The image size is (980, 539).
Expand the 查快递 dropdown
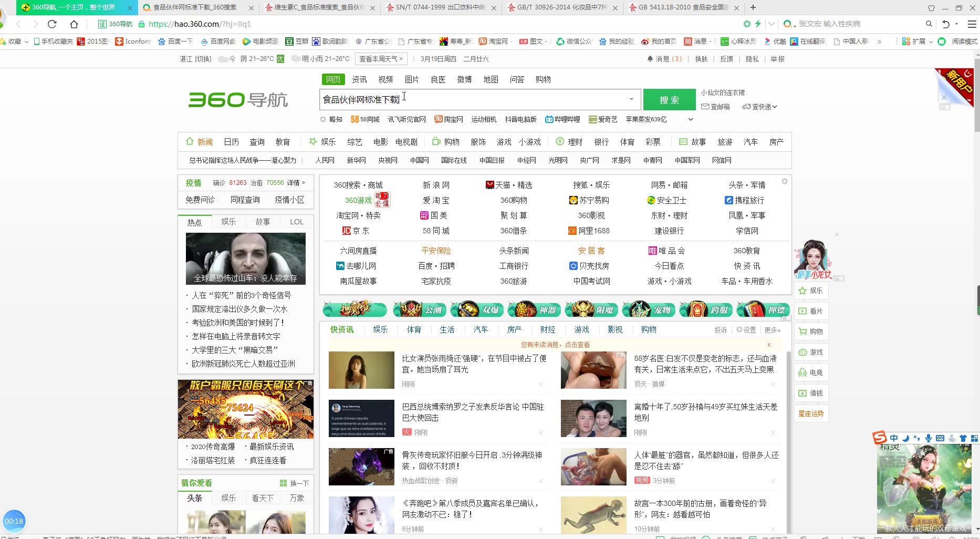click(775, 107)
